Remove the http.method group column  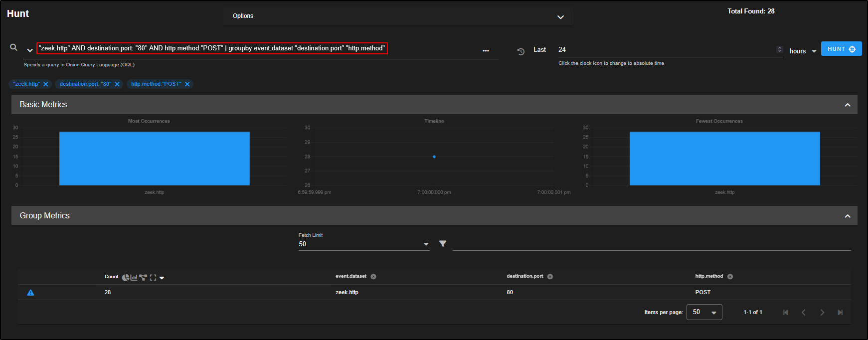tap(730, 277)
